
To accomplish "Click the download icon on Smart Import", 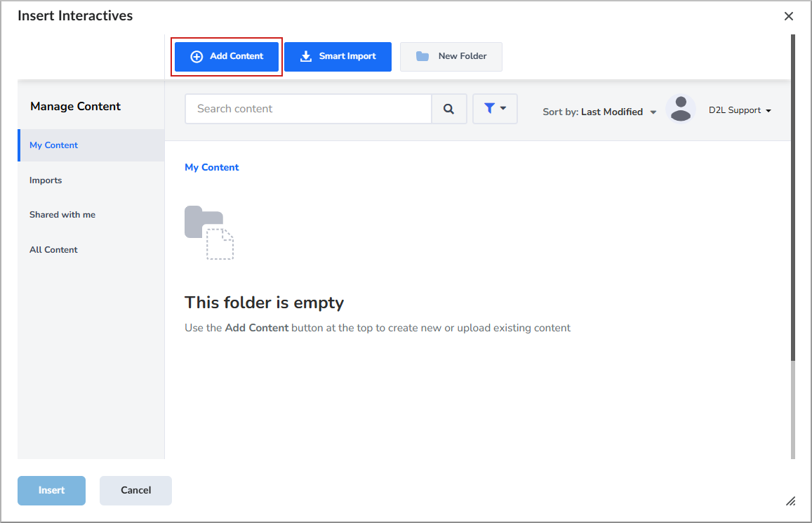I will [307, 56].
